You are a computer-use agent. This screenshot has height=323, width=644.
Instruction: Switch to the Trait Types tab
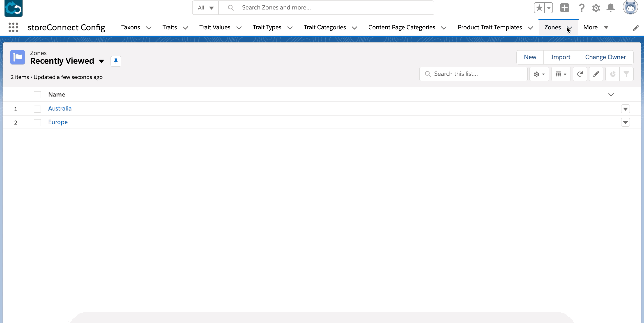(x=267, y=27)
